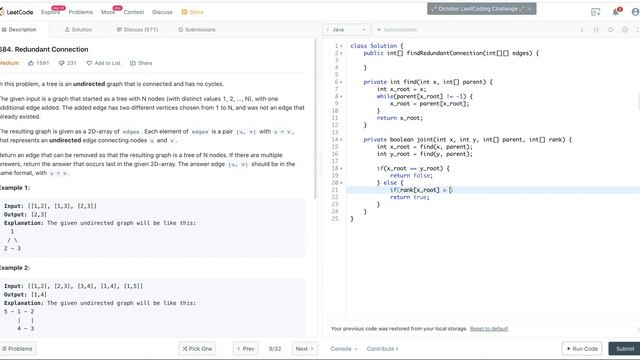Open the Discuss (571) tab
The width and height of the screenshot is (640, 360).
(137, 30)
